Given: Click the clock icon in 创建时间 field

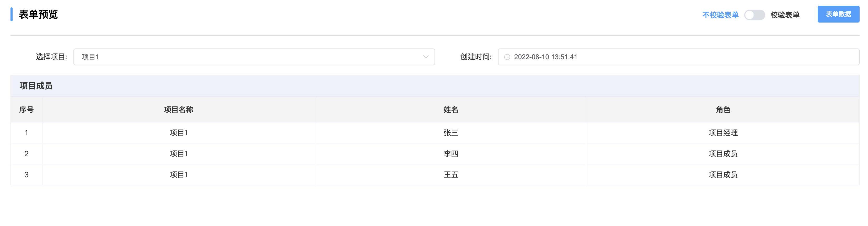Looking at the screenshot, I should click(x=507, y=57).
